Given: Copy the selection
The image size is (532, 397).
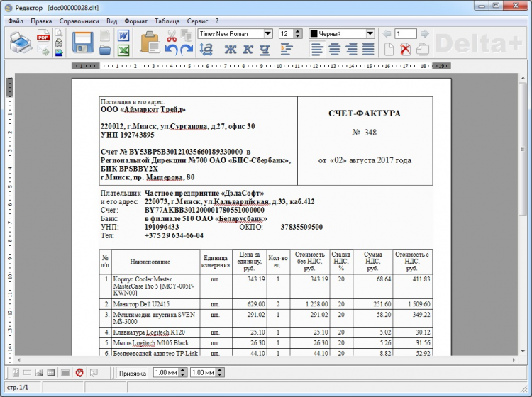Looking at the screenshot, I should (x=186, y=35).
